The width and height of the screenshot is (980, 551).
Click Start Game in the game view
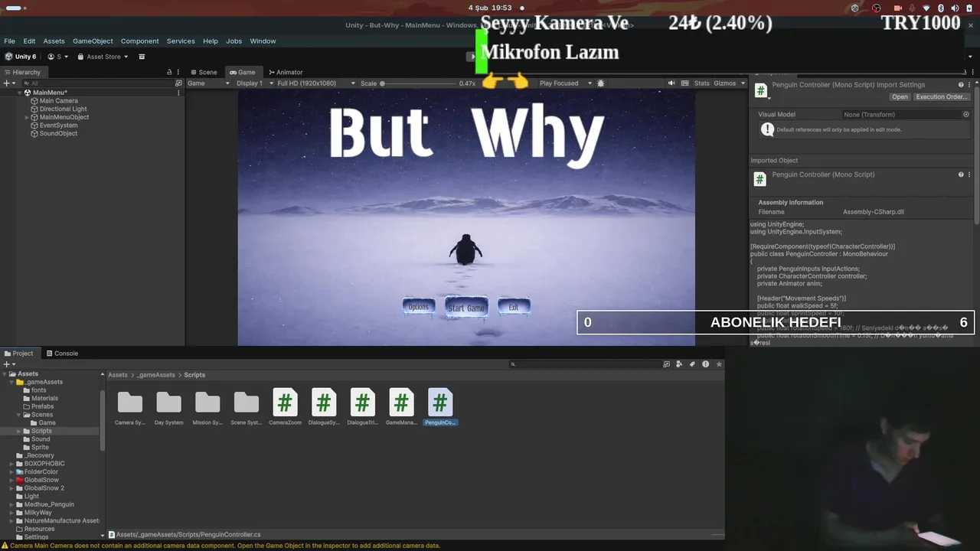(x=466, y=308)
